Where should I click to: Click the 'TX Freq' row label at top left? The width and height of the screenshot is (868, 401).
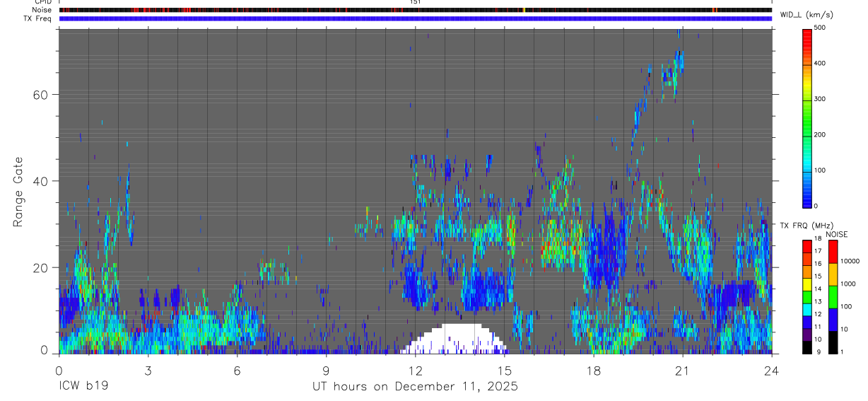pyautogui.click(x=38, y=18)
